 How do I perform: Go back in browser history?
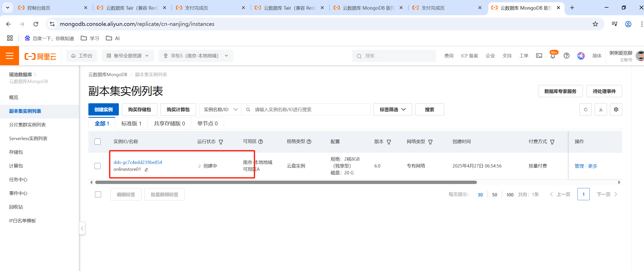(x=8, y=24)
